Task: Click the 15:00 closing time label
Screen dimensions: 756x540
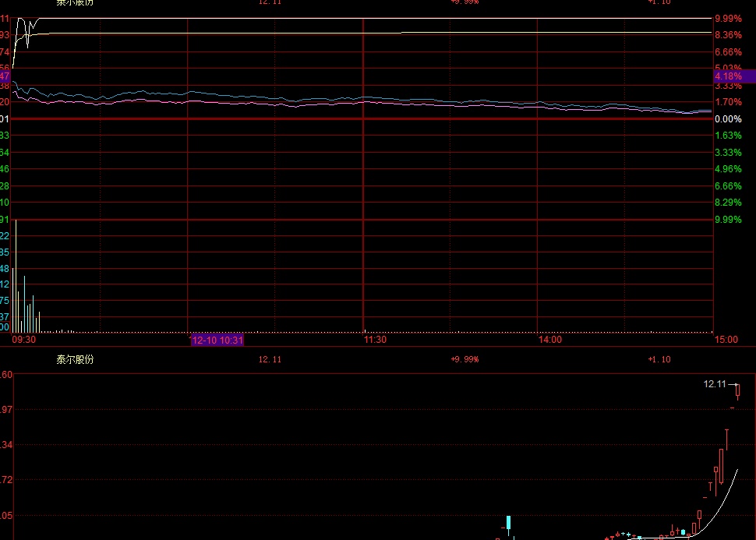Action: click(x=726, y=340)
